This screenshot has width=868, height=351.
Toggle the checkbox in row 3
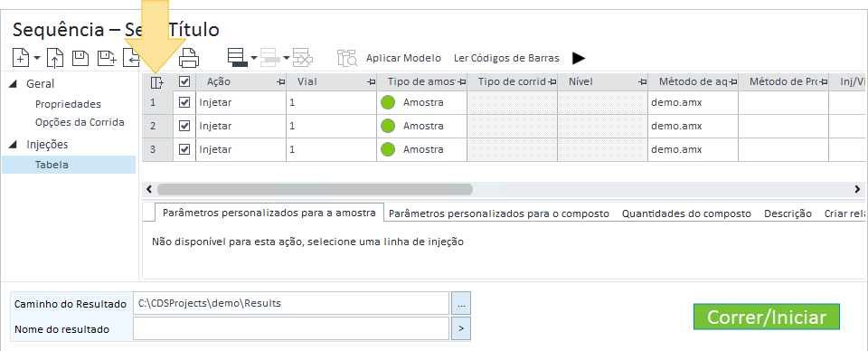pyautogui.click(x=184, y=149)
